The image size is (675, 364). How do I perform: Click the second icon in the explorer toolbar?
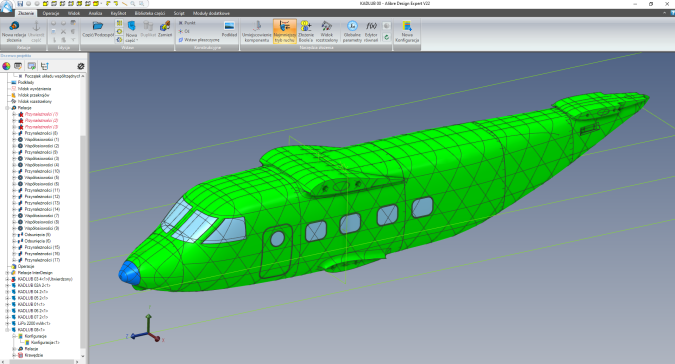pos(18,66)
